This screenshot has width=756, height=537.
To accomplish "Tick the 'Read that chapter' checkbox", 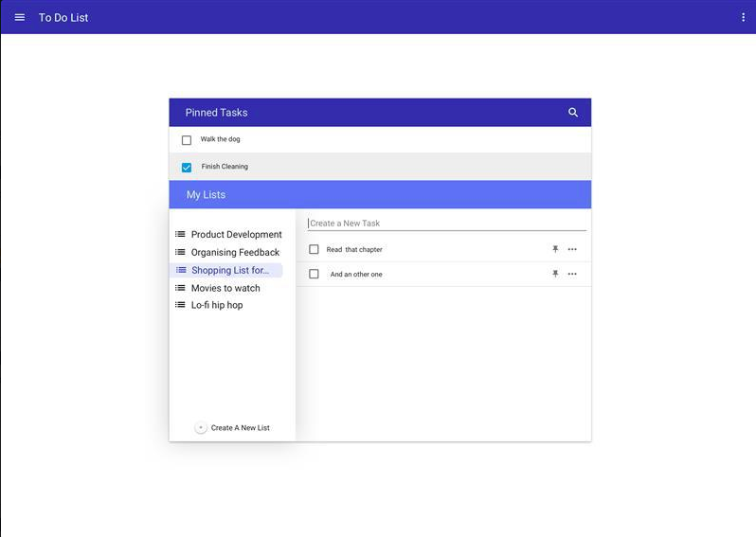I will (x=314, y=249).
